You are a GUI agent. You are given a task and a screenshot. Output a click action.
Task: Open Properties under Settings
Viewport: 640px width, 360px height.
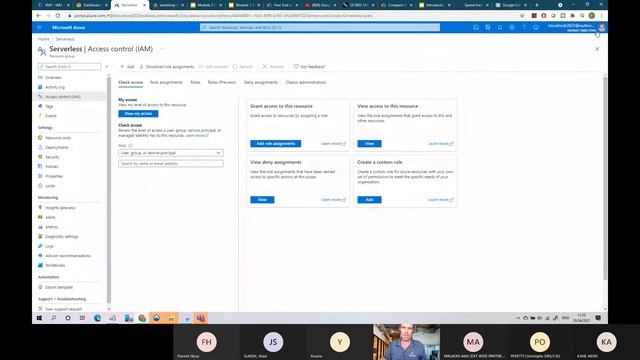pos(54,176)
